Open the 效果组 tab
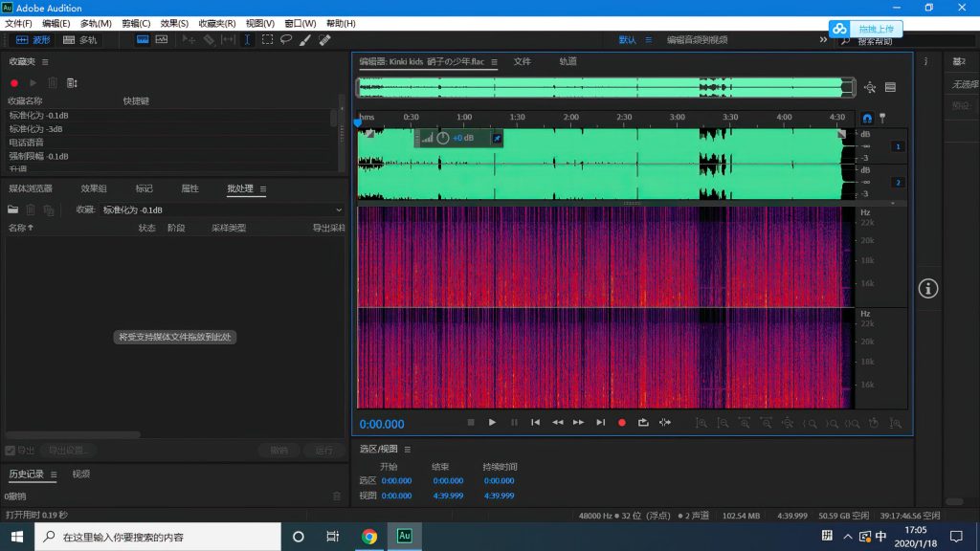Image resolution: width=980 pixels, height=551 pixels. coord(94,188)
